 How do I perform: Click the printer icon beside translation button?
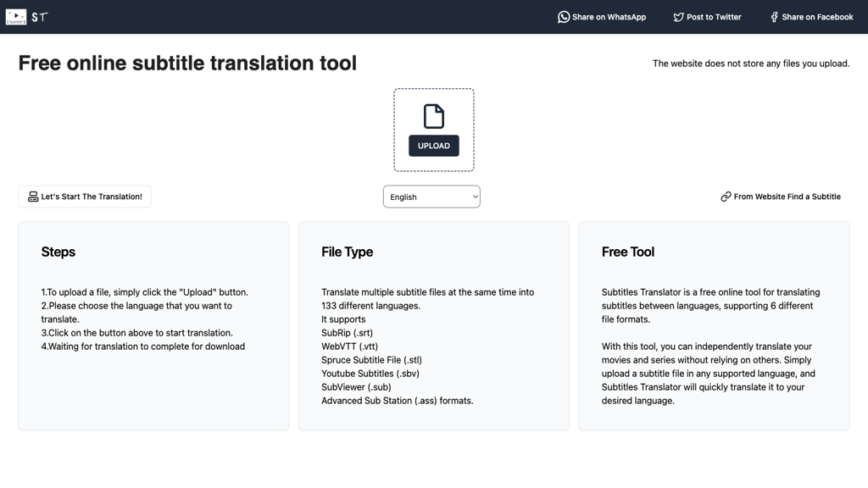point(32,196)
